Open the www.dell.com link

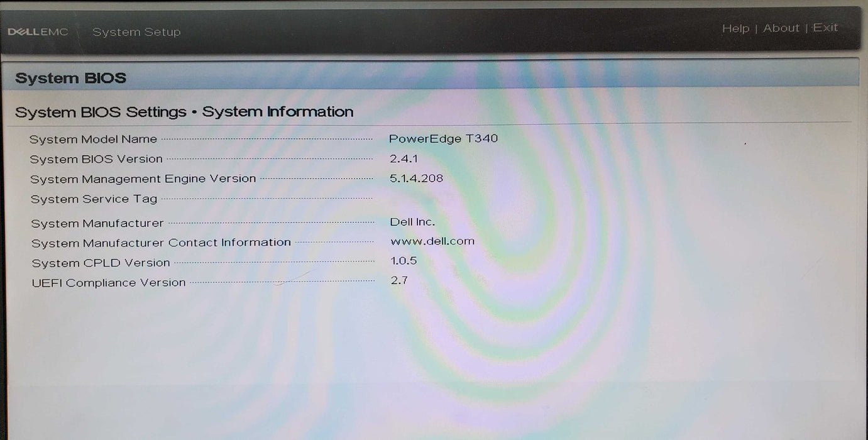pyautogui.click(x=432, y=241)
